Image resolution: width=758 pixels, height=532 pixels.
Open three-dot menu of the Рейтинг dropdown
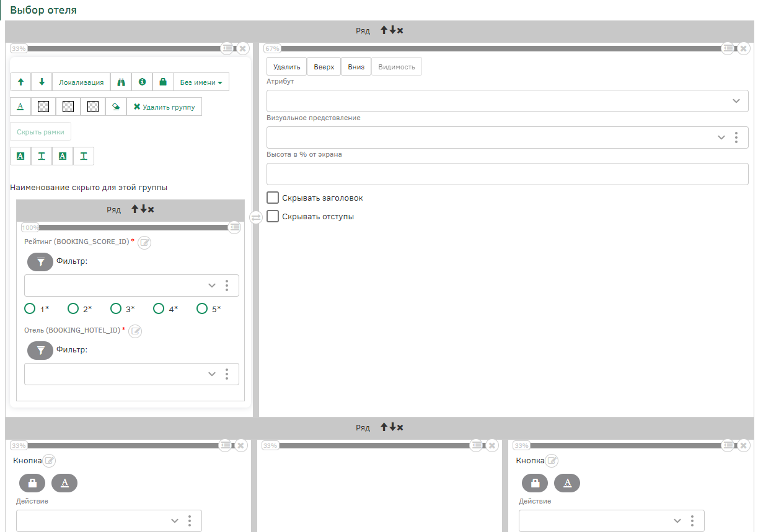click(x=227, y=286)
